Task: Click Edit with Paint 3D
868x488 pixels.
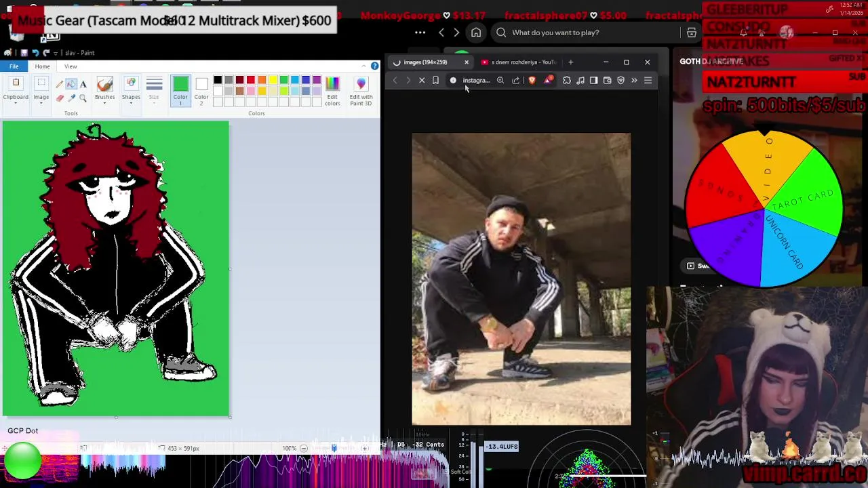Action: (361, 90)
